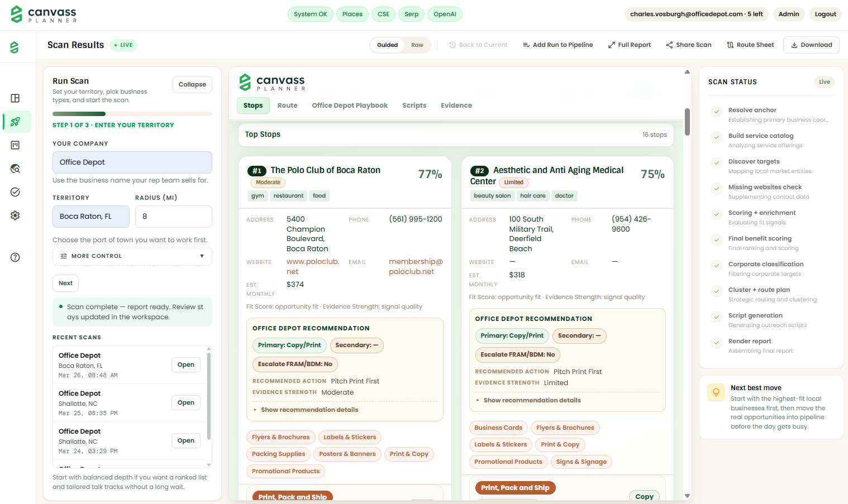The height and width of the screenshot is (504, 848).
Task: Click the green Canvass logo icon in sidebar
Action: click(x=15, y=47)
